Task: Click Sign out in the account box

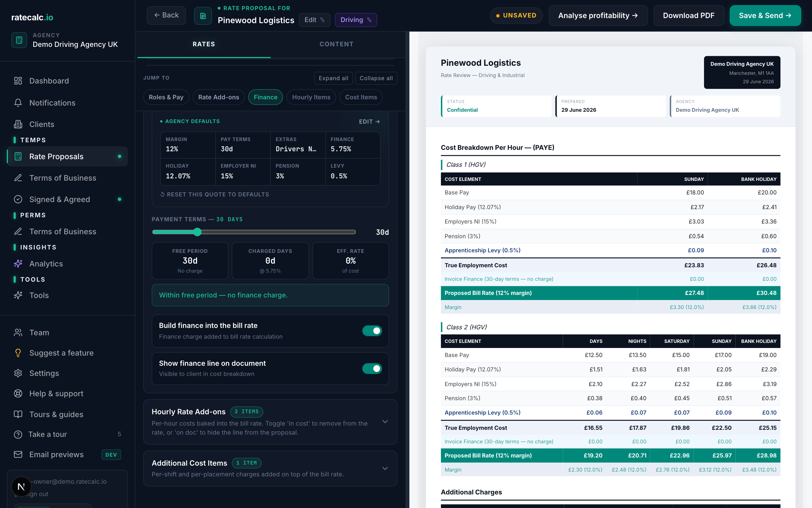Action: click(x=32, y=494)
